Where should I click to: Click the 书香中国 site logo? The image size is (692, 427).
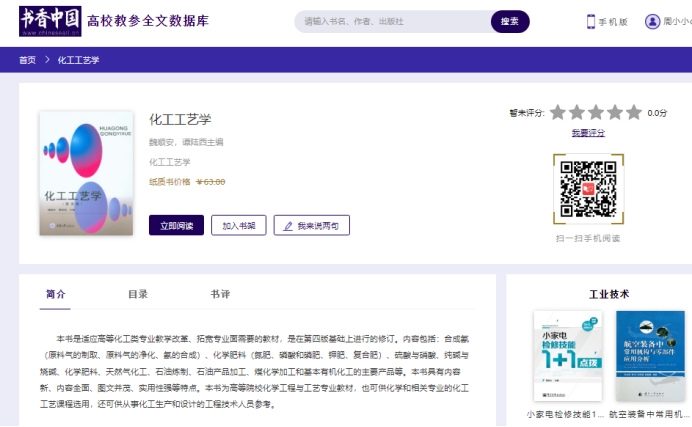coord(48,21)
